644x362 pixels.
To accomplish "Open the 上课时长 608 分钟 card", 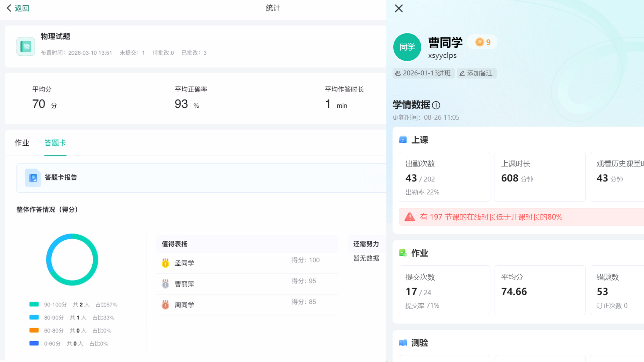I will point(540,177).
